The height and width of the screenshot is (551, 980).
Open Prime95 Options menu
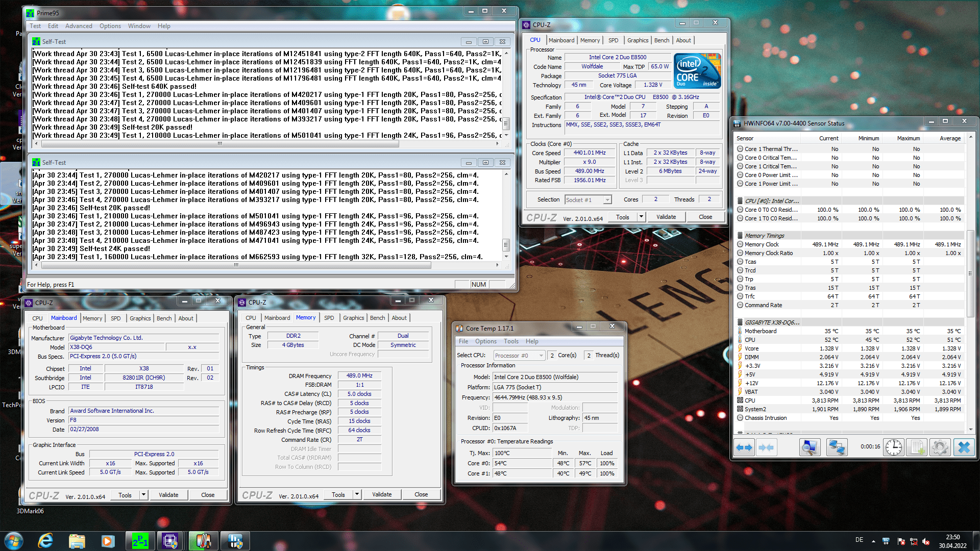point(110,26)
